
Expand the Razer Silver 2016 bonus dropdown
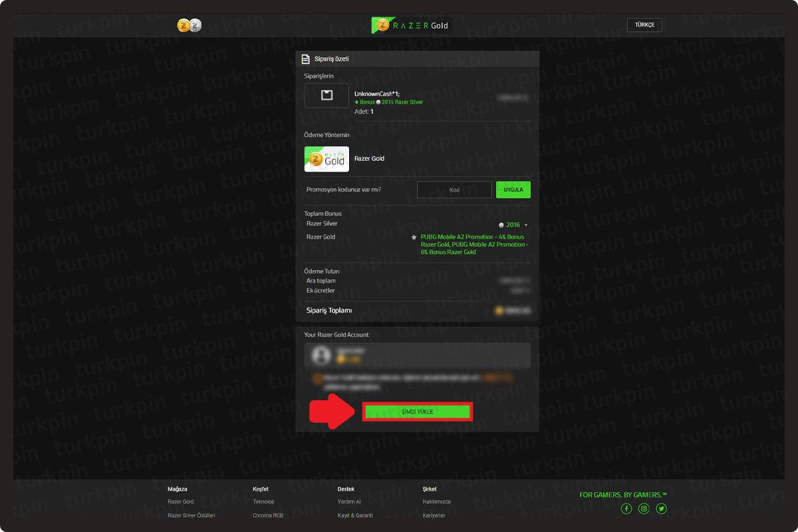513,225
